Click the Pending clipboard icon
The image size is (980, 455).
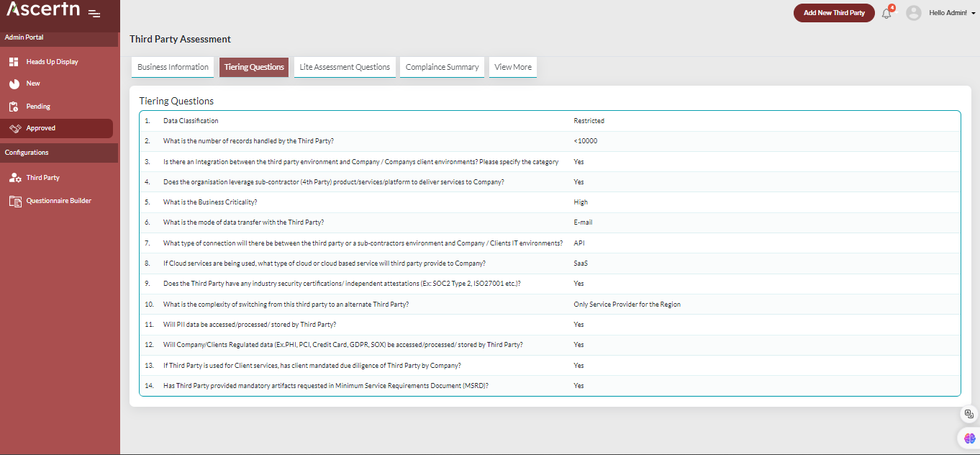tap(14, 107)
